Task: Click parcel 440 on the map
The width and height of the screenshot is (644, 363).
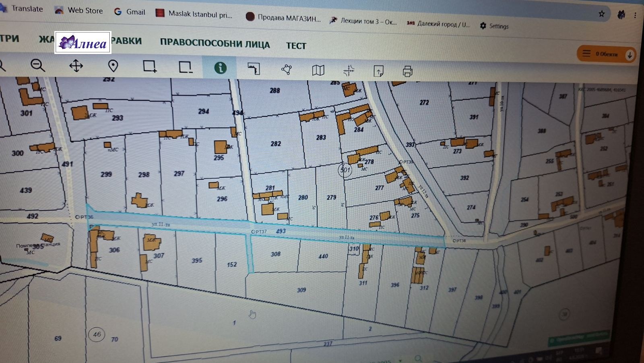Action: click(x=323, y=256)
